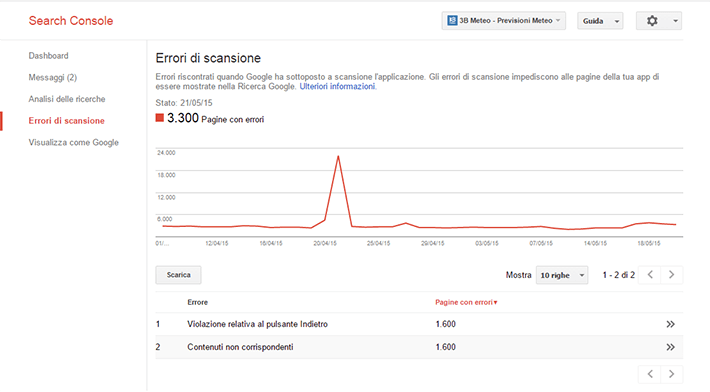
Task: Select Violazione relativa al pulsante Indietro text
Action: pos(257,324)
